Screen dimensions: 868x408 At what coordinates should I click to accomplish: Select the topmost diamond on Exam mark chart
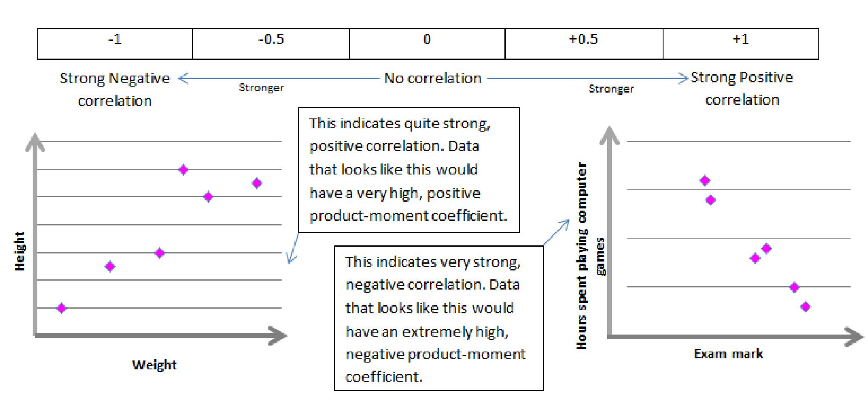tap(705, 180)
